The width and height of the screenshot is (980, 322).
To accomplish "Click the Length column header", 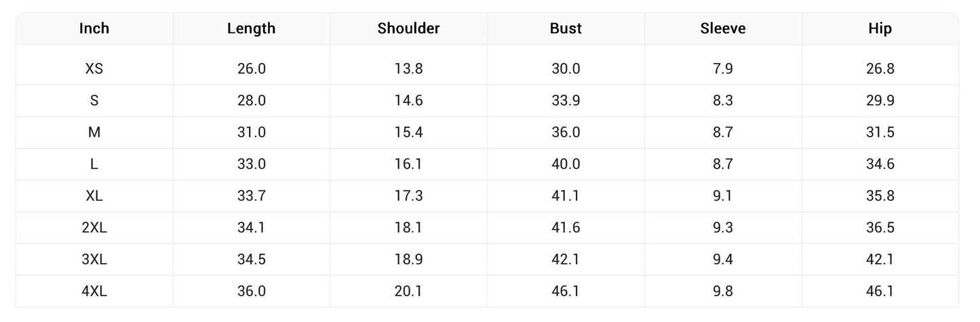I will click(x=251, y=28).
